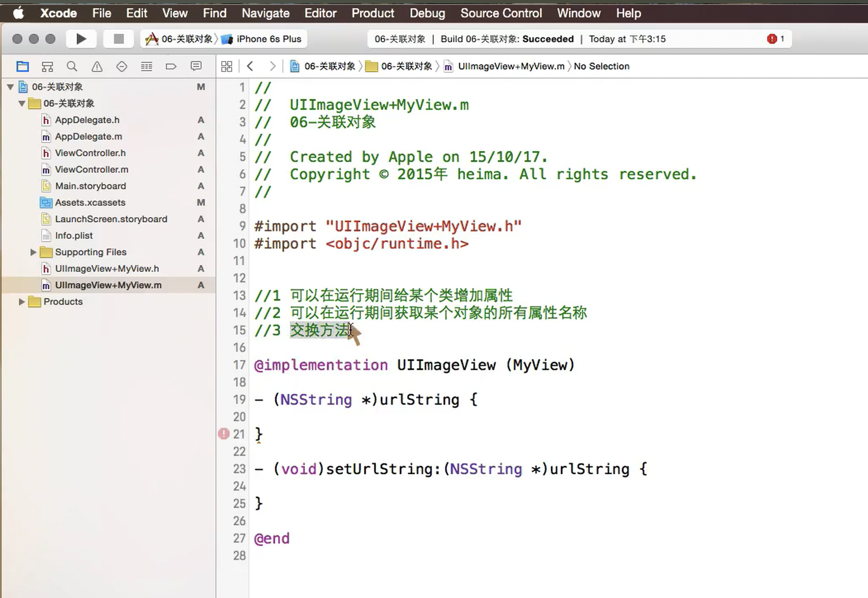The width and height of the screenshot is (868, 598).
Task: Open the Breakpoint navigator icon
Action: (x=171, y=66)
